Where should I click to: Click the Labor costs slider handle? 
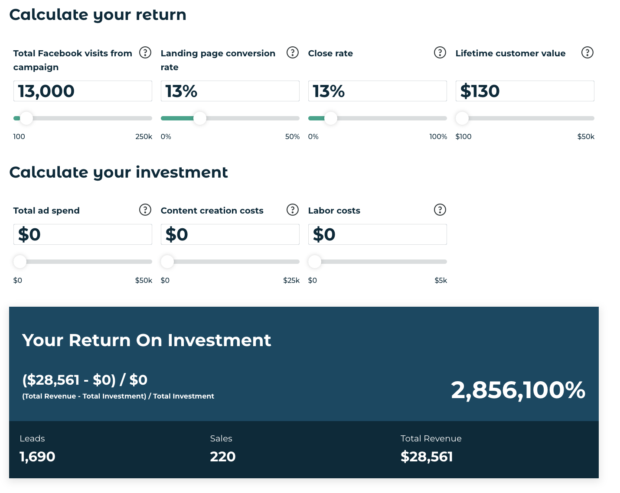pos(315,261)
